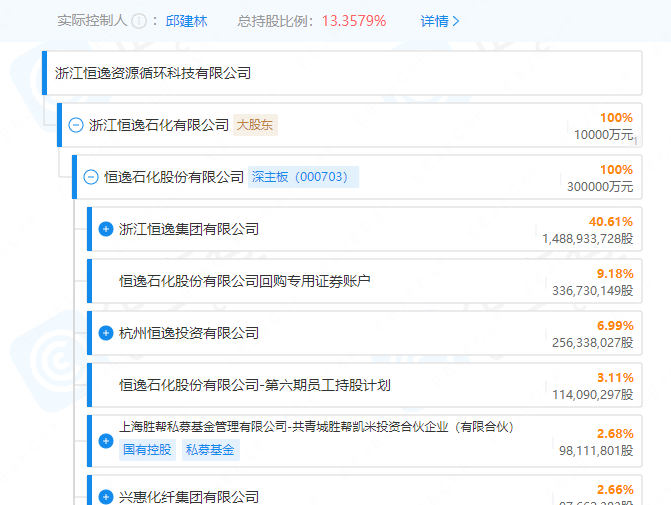Click the 98,111,801股 share count

click(596, 451)
